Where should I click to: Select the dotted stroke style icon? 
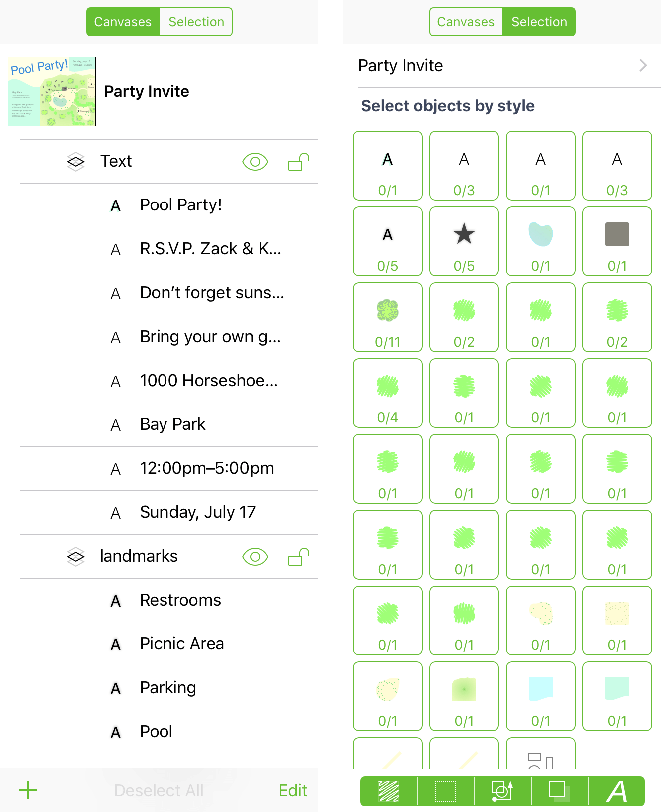[x=446, y=791]
